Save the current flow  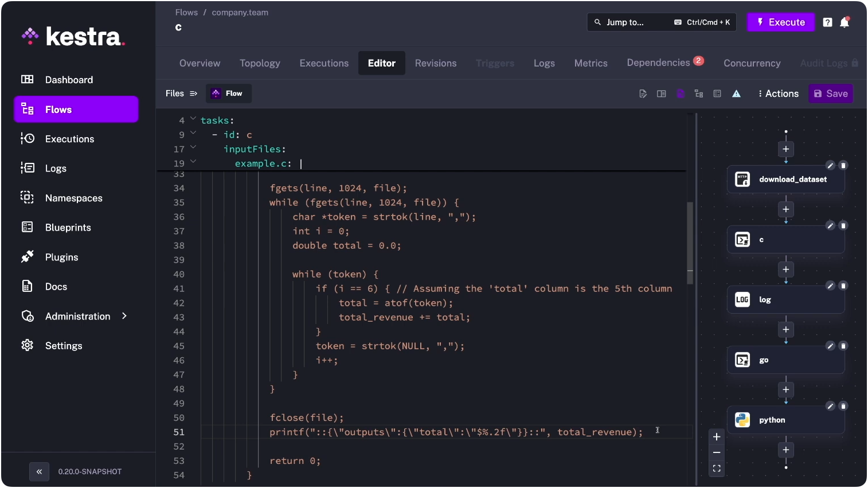click(x=830, y=93)
